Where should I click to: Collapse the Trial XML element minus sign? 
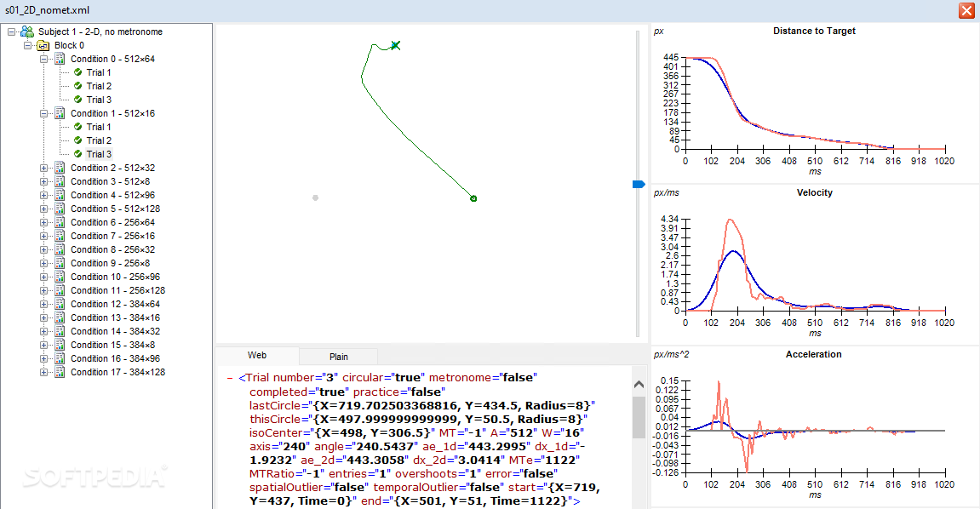click(x=230, y=378)
